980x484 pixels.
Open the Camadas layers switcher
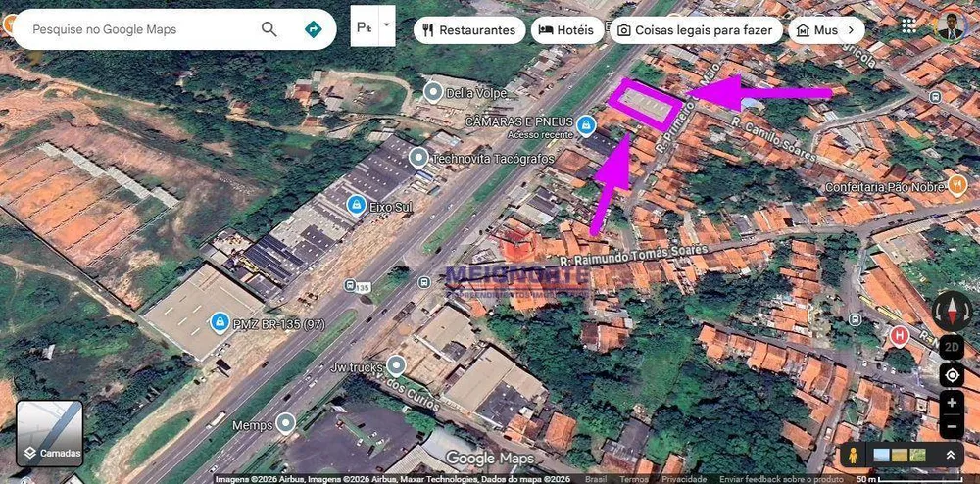tap(49, 433)
